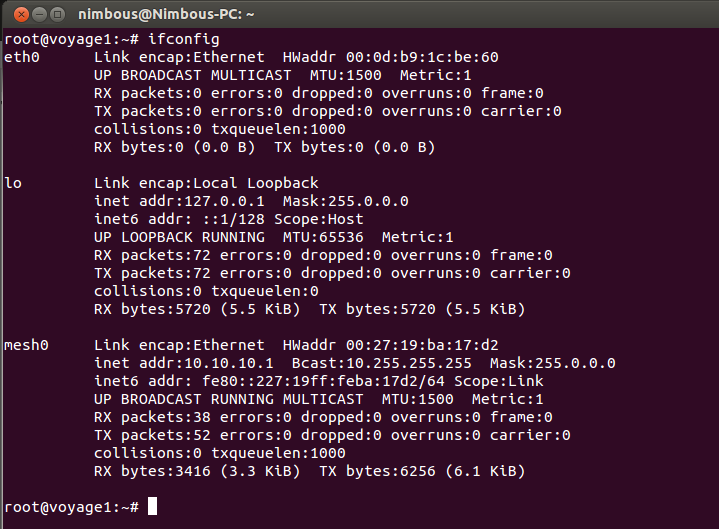
Task: Click the ifconfig command text
Action: click(184, 39)
